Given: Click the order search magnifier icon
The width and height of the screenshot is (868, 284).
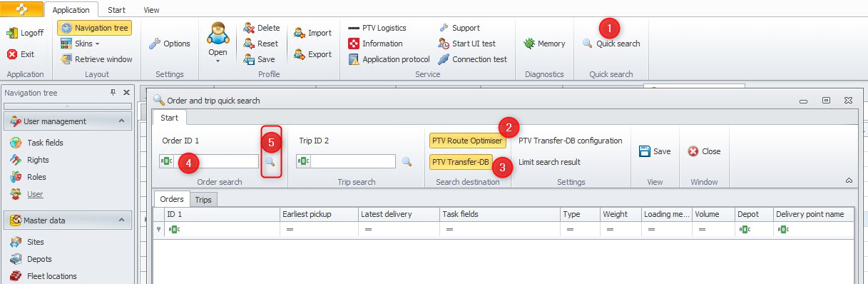Looking at the screenshot, I should 270,162.
